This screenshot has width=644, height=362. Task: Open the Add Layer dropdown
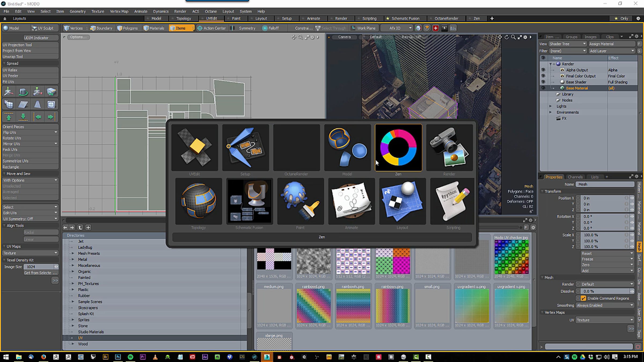pyautogui.click(x=612, y=51)
